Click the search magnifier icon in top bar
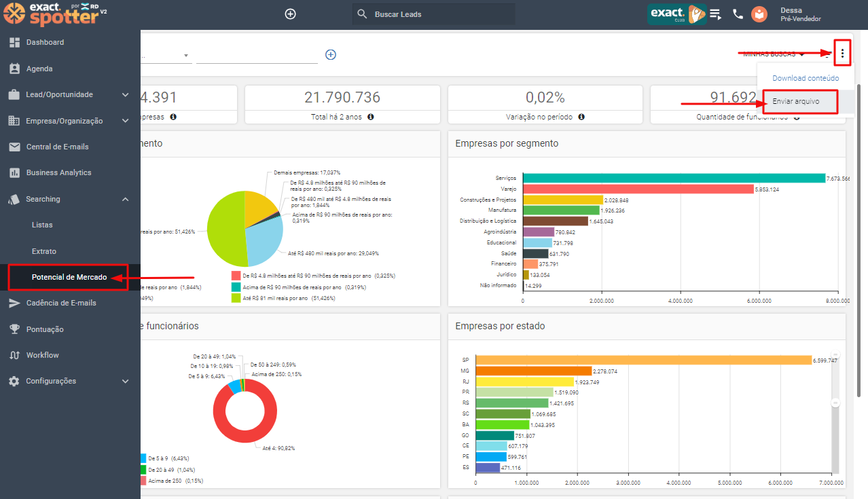 coord(362,14)
